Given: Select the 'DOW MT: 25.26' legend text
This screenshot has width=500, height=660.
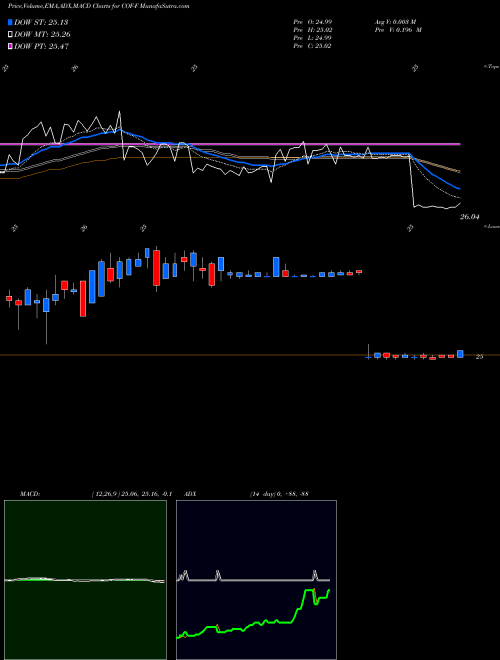Looking at the screenshot, I should [42, 35].
